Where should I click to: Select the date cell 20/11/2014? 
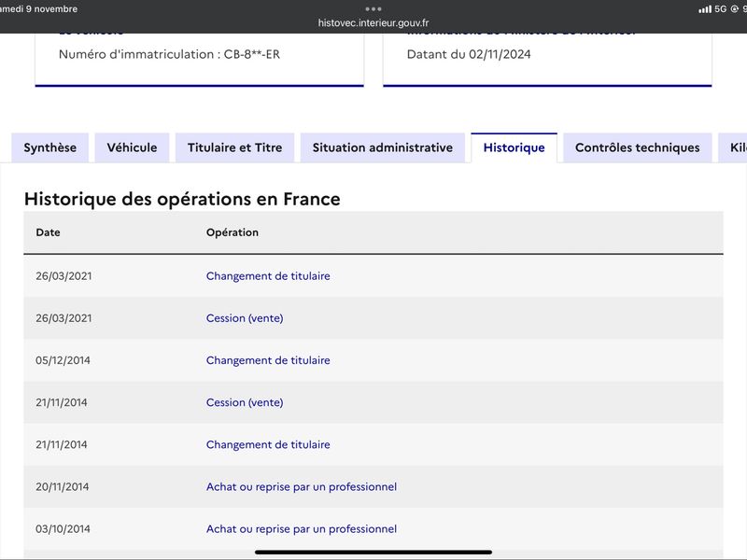pos(63,486)
